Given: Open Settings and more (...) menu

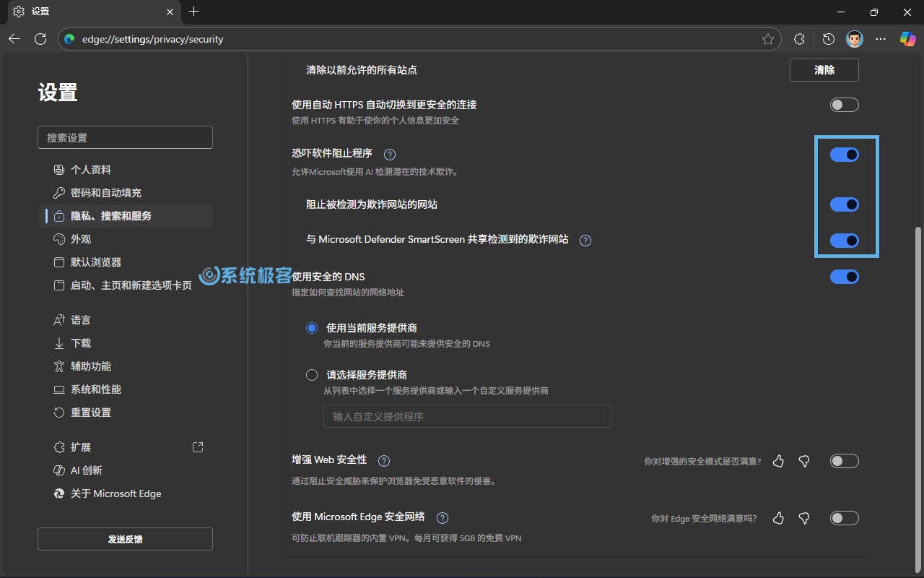Looking at the screenshot, I should [x=881, y=39].
